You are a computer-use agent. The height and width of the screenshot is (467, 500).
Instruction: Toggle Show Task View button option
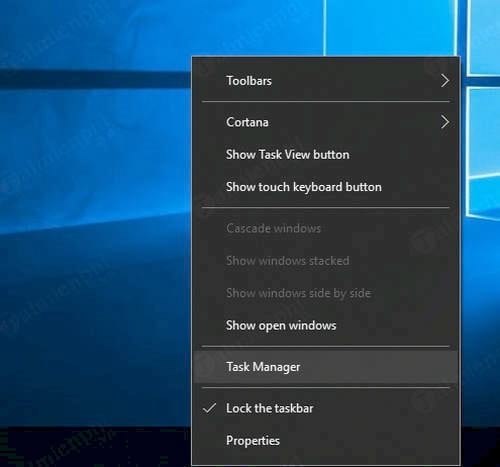326,155
